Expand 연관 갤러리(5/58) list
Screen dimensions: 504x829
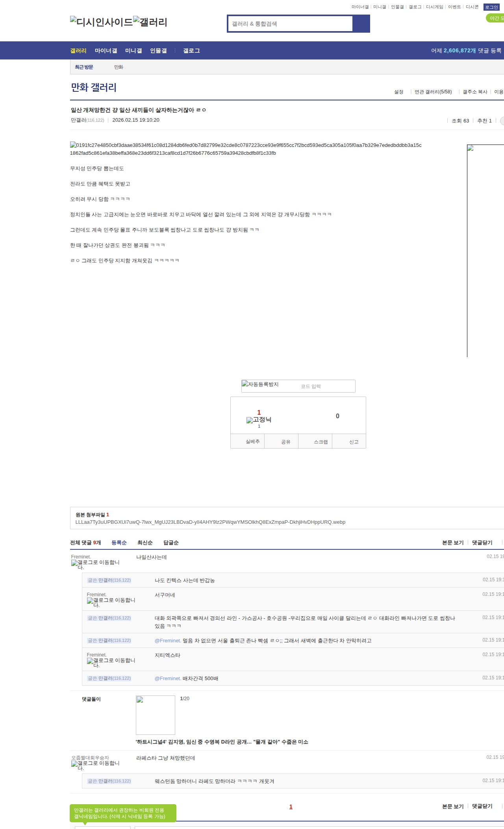(433, 92)
